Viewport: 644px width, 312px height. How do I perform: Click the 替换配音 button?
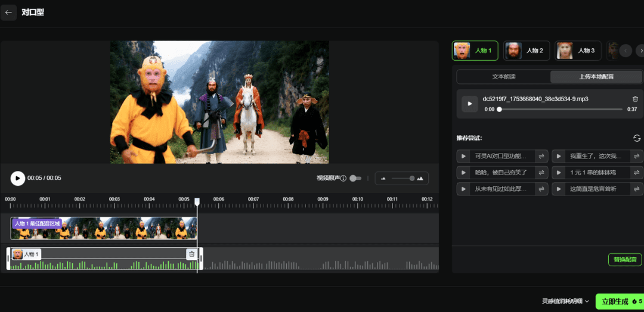click(625, 260)
